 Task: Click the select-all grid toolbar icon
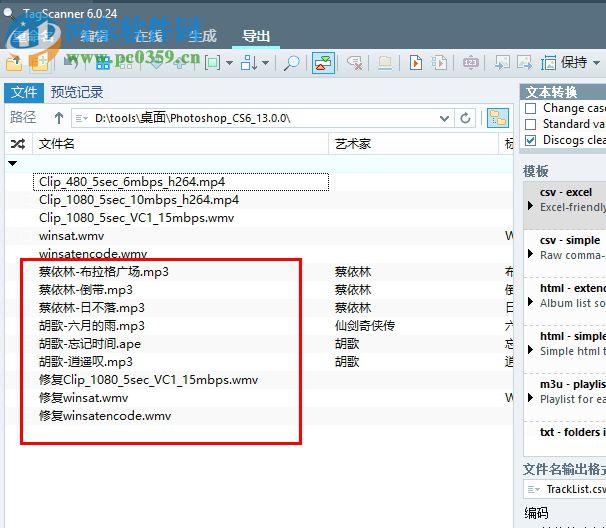pyautogui.click(x=103, y=63)
